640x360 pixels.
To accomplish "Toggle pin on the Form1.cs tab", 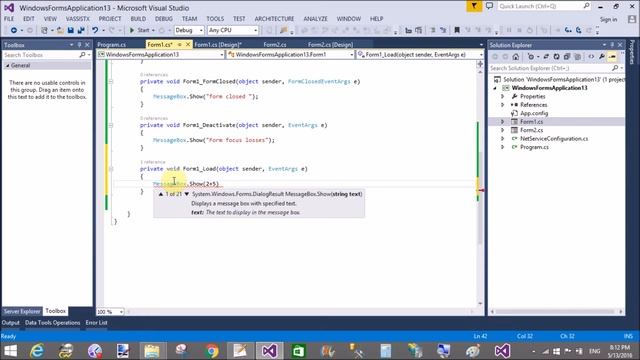I will point(180,44).
